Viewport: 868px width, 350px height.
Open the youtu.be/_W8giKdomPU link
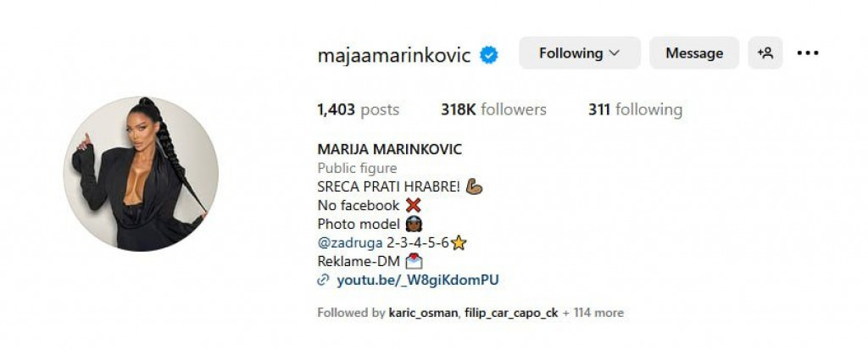point(418,281)
